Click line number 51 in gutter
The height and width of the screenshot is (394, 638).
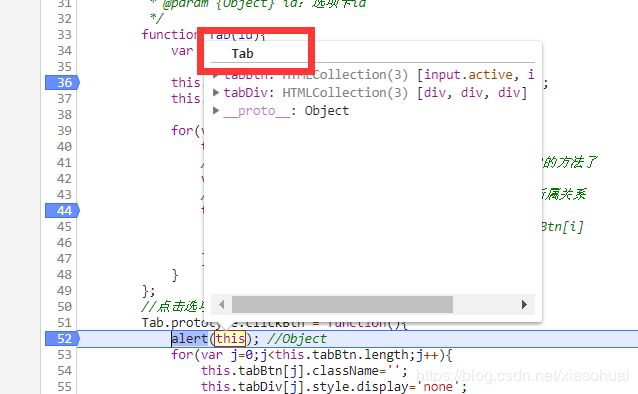pyautogui.click(x=64, y=323)
